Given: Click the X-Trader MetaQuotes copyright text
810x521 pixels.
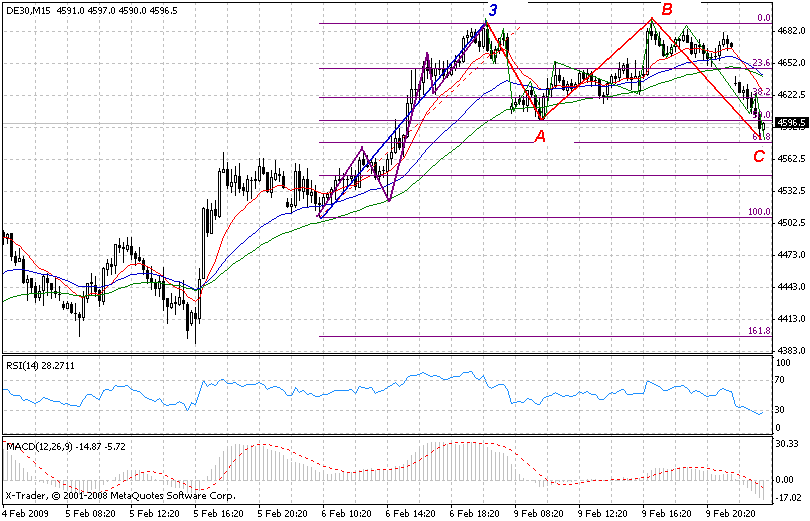Looking at the screenshot, I should point(119,495).
